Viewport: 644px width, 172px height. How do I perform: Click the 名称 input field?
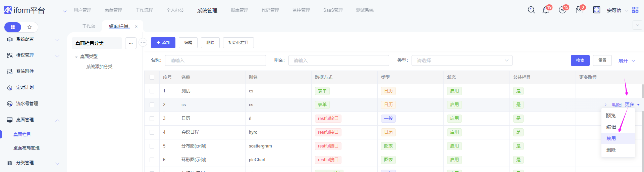(215, 60)
